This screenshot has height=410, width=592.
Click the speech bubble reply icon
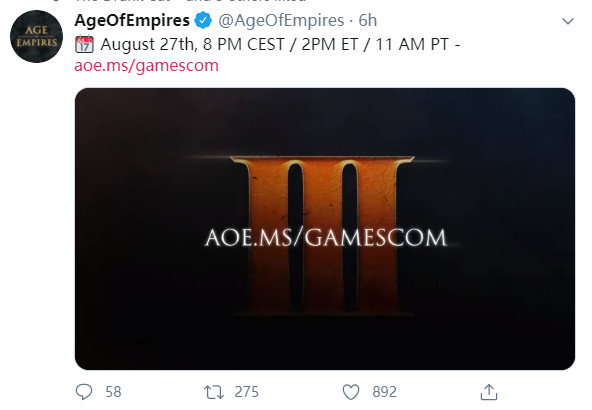83,392
